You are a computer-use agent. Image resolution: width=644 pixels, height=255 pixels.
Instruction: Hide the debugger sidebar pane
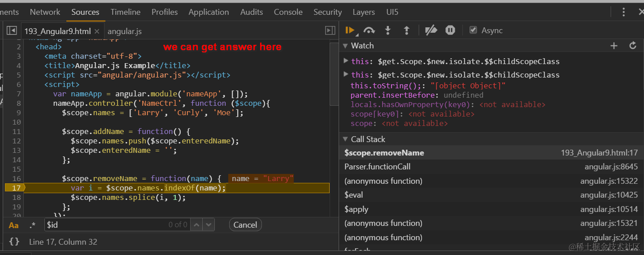pos(330,30)
